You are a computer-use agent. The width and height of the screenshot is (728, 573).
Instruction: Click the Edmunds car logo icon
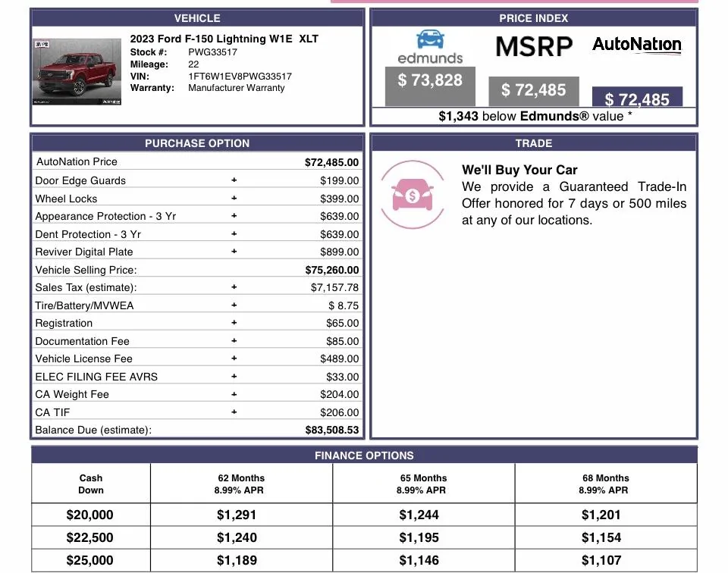pos(429,40)
